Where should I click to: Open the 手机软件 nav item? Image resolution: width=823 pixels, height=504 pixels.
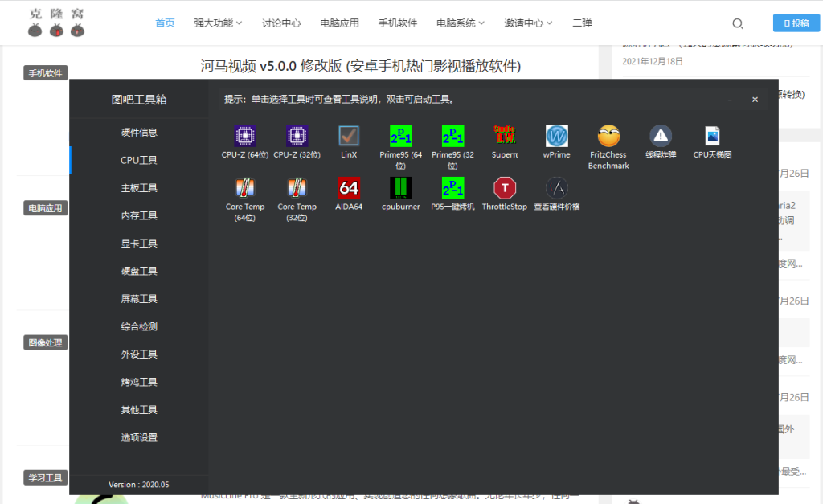(x=398, y=23)
